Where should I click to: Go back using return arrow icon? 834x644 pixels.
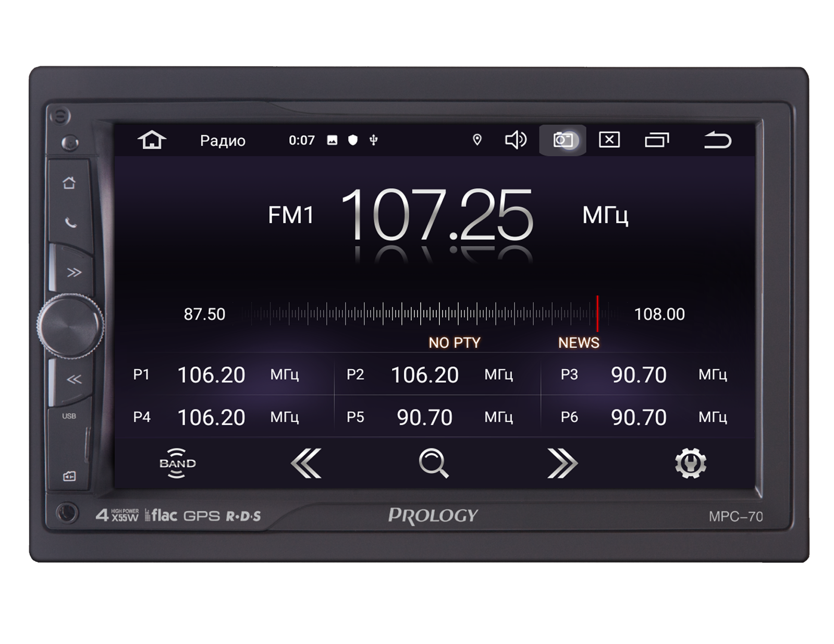(x=718, y=140)
